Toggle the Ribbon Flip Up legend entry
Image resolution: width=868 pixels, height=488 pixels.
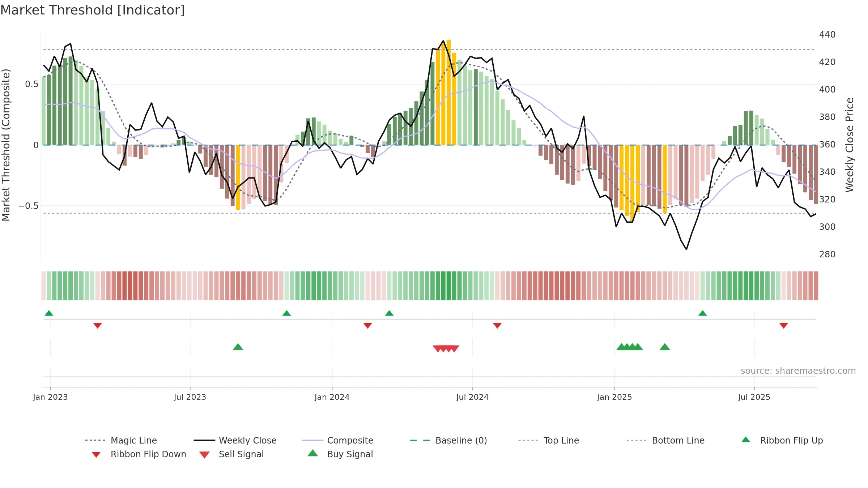click(782, 440)
